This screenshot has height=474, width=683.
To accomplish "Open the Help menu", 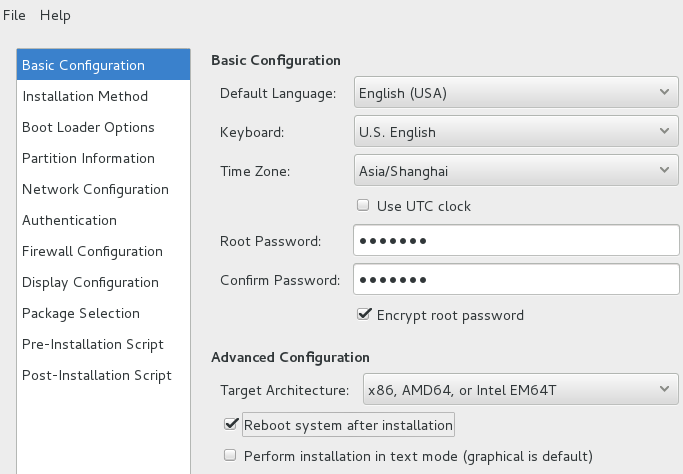I will [55, 15].
